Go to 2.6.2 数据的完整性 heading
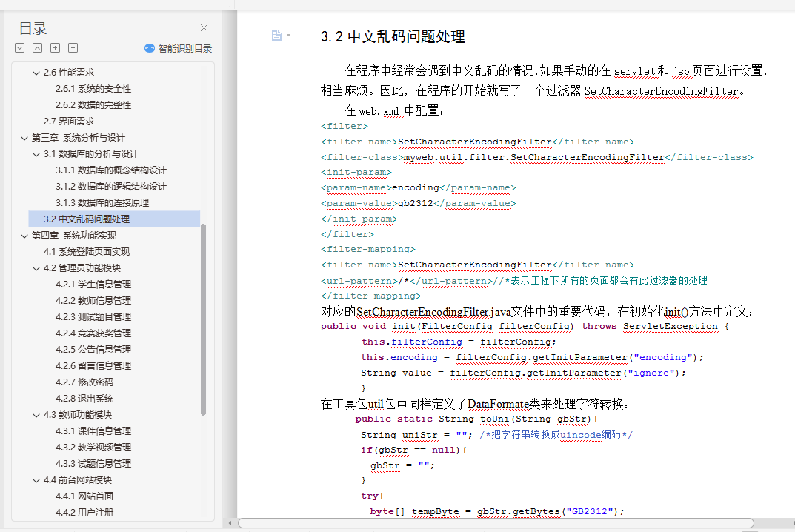Screen dimensions: 795x532 coord(93,105)
